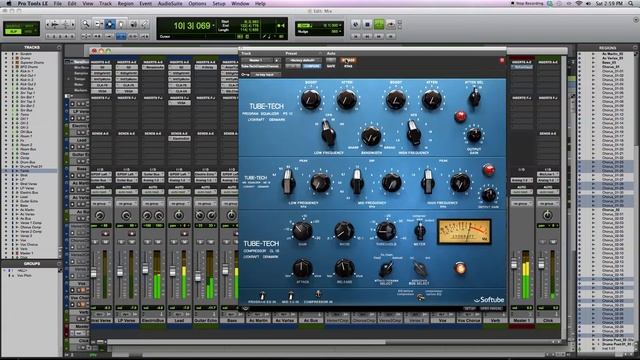This screenshot has width=640, height=360.
Task: Click the Safe button in plug-in header
Action: 331,66
